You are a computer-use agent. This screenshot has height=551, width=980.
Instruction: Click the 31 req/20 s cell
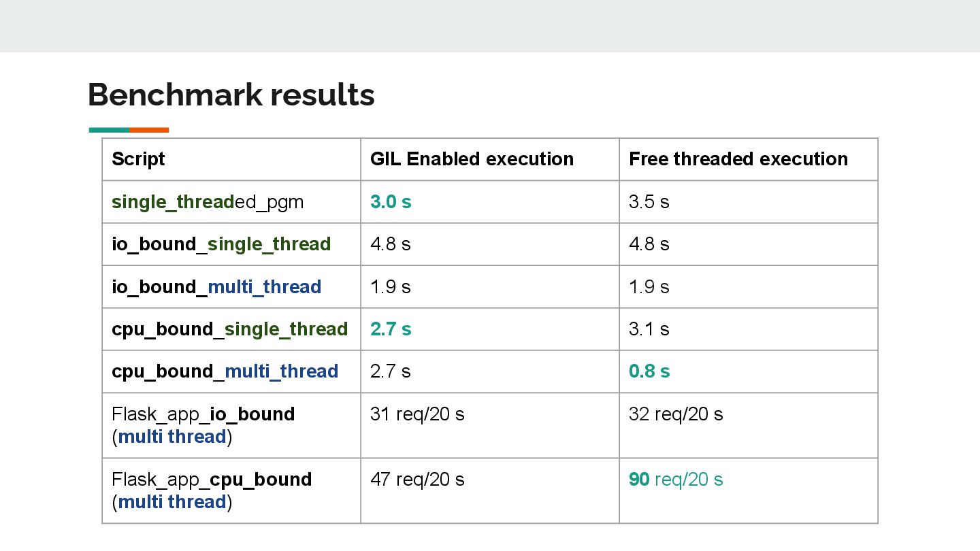(490, 425)
